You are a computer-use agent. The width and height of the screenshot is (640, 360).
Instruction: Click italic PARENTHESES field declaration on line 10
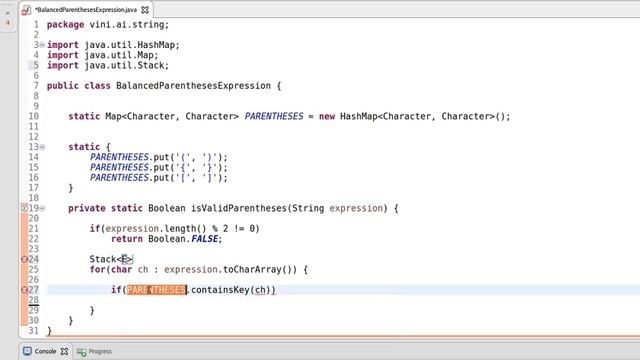point(274,116)
